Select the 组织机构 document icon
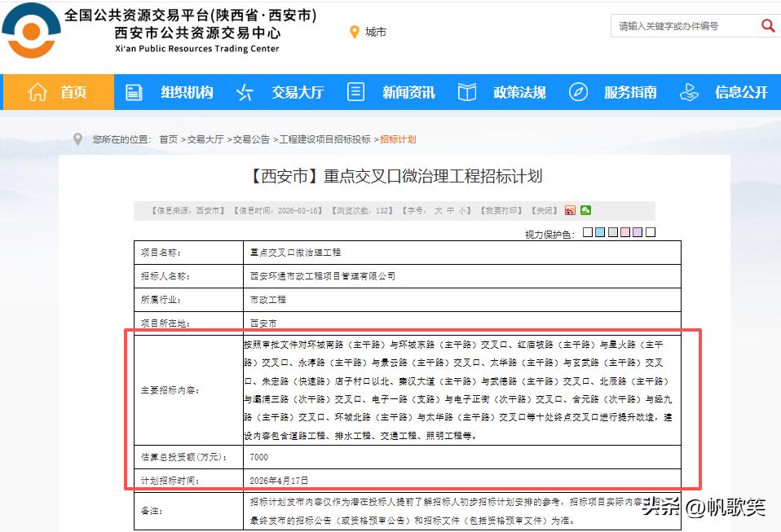The image size is (781, 532). 133,92
